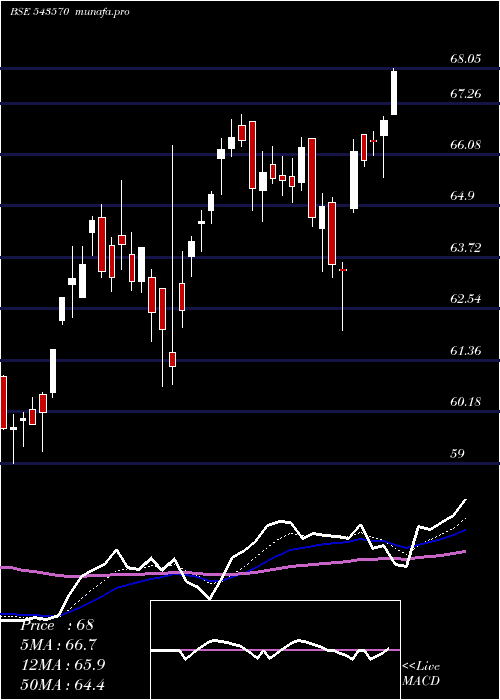This screenshot has width=500, height=700.
Task: Select the 59 price level label
Action: pos(458,454)
